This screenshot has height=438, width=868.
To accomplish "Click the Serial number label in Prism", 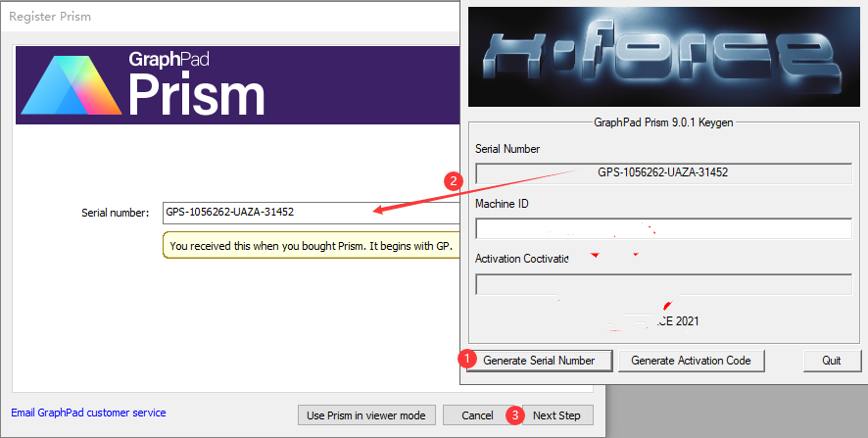I will pos(116,212).
